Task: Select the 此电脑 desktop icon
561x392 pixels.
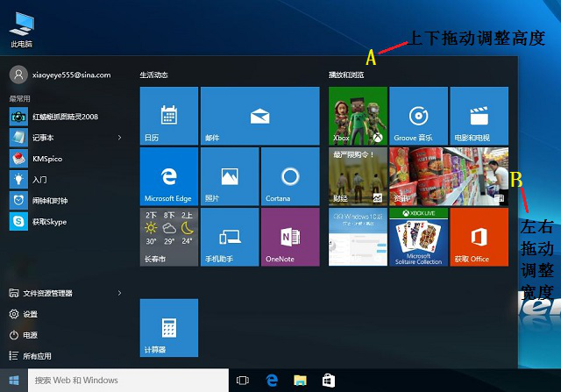Action: click(x=21, y=29)
